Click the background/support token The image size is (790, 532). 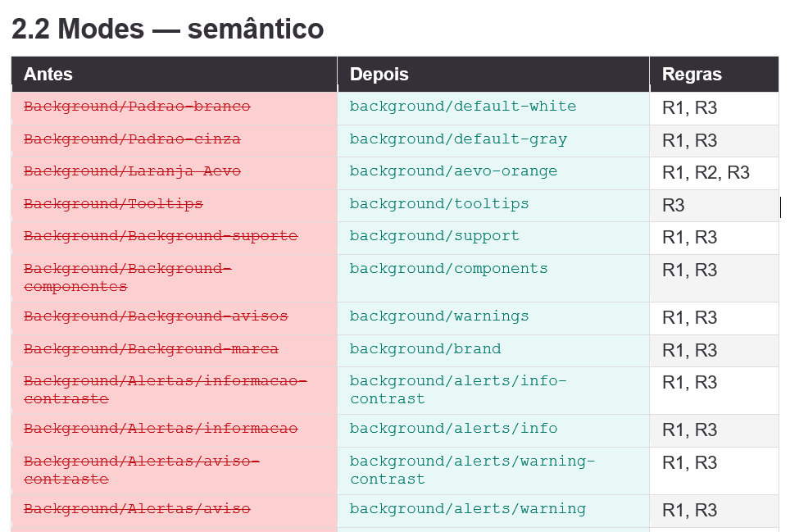click(434, 236)
